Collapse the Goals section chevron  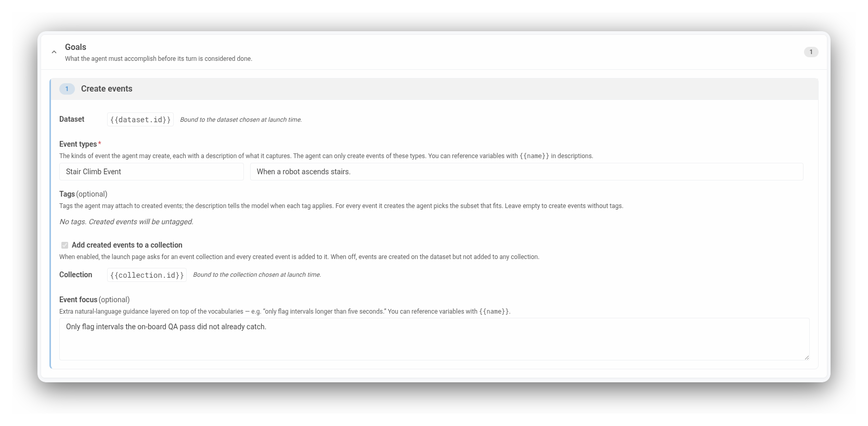[x=54, y=52]
